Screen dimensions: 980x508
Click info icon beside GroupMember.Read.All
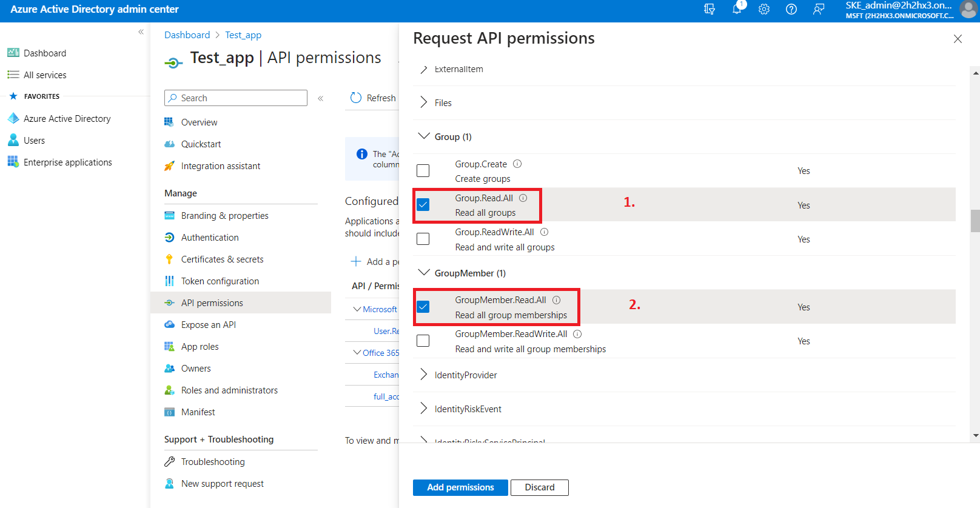[x=556, y=300]
